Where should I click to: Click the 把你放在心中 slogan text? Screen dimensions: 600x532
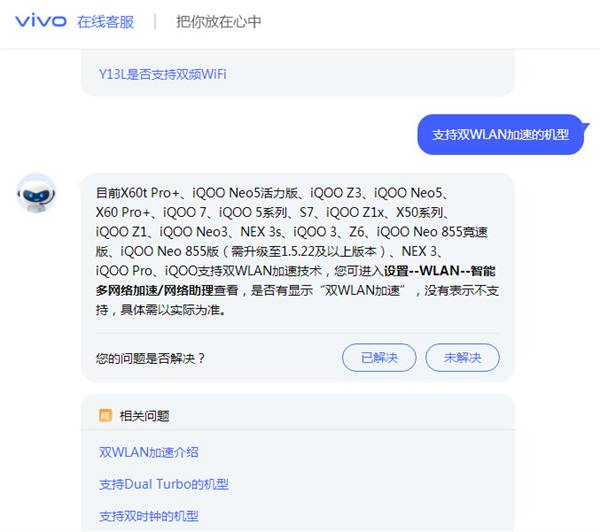218,22
